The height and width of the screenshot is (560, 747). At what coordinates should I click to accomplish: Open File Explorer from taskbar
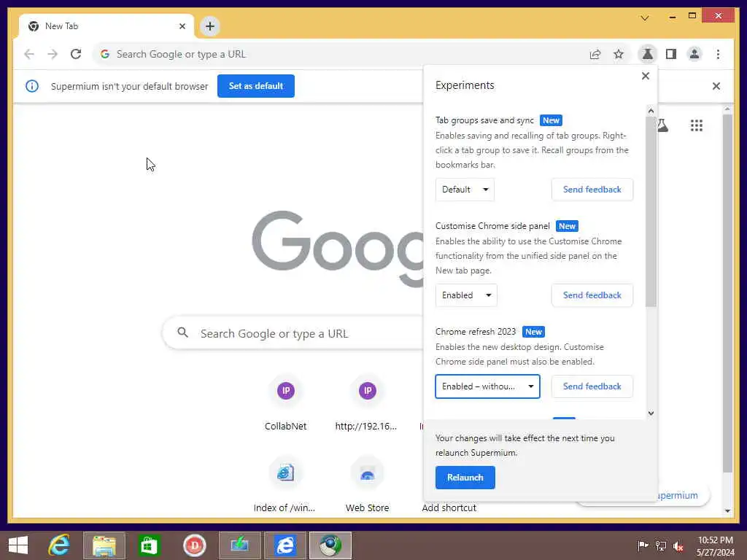(104, 545)
